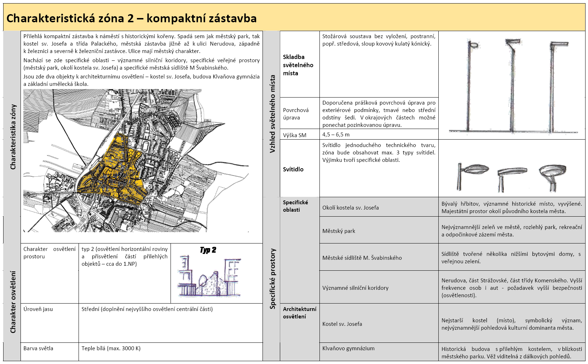This screenshot has width=588, height=364.
Task: Click the paragraph 'Přilehlá kompaktní zástavba k náměstí'
Action: tap(142, 44)
